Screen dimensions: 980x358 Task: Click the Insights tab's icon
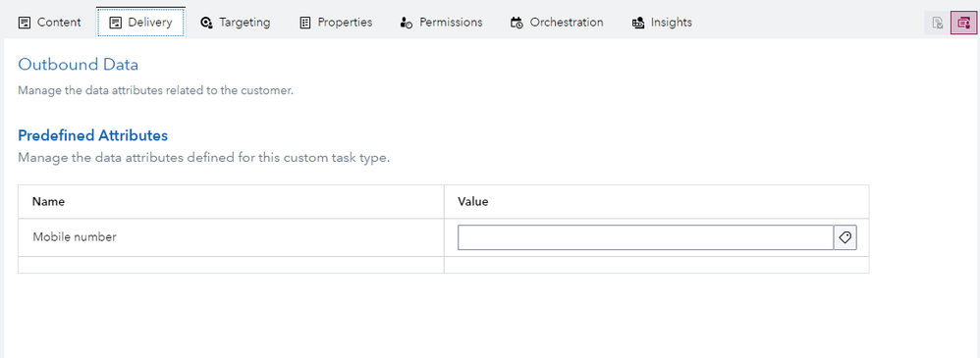(638, 23)
